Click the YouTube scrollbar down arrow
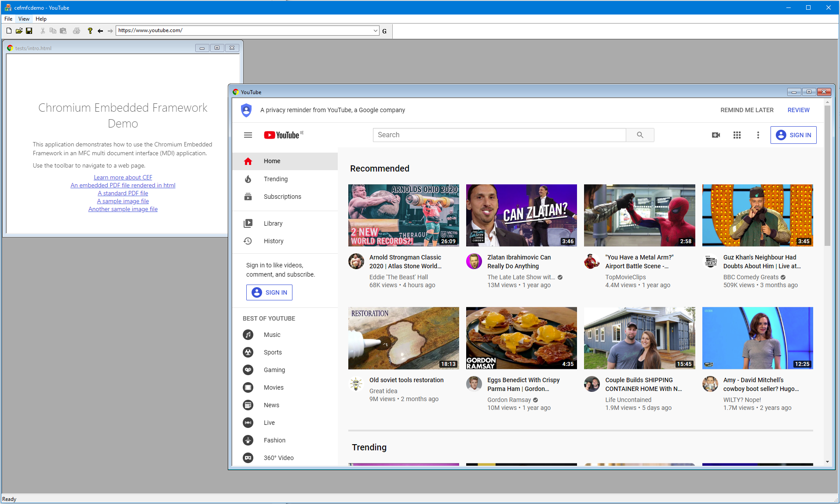The width and height of the screenshot is (840, 504). [827, 462]
